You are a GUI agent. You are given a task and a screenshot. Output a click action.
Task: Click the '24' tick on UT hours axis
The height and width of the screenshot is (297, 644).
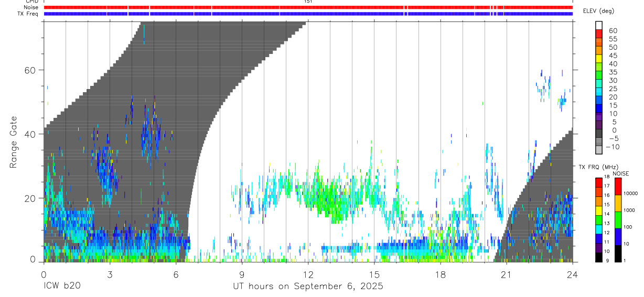(x=572, y=274)
